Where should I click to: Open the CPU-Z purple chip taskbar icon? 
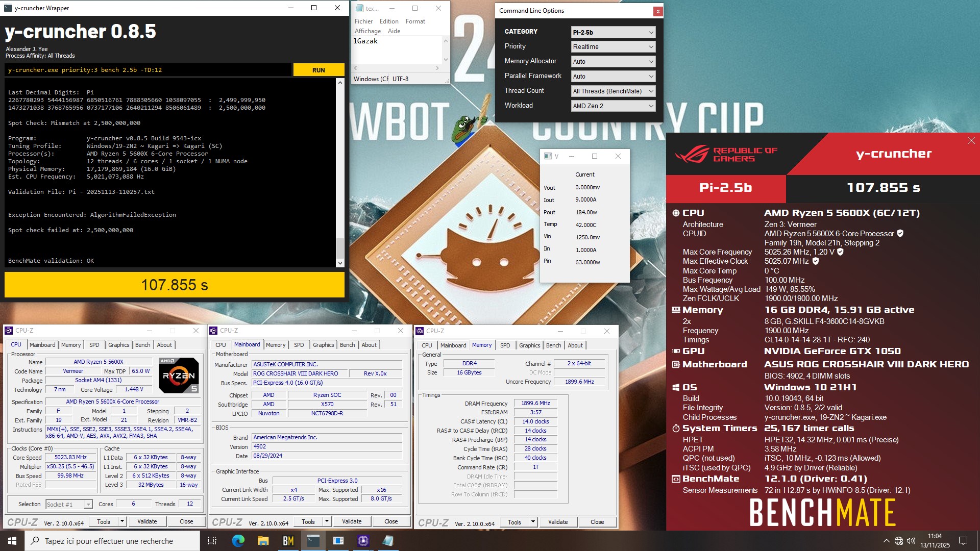pos(363,541)
